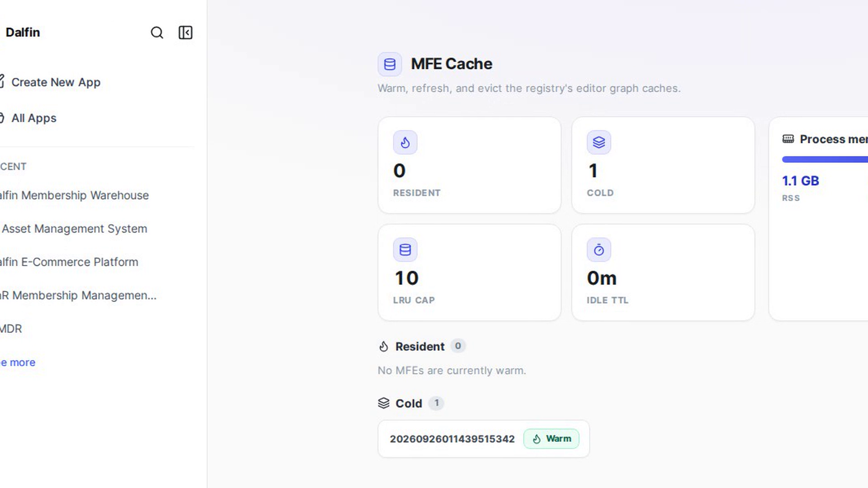Click the flame icon in Resident card

405,142
